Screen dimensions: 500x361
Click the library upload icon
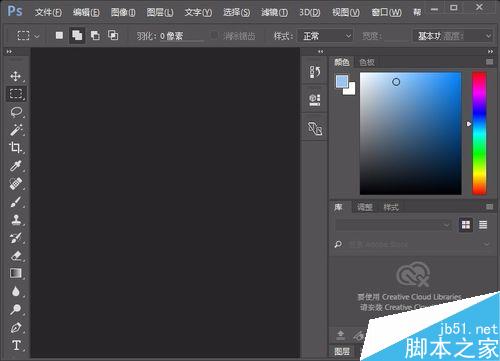(x=340, y=334)
